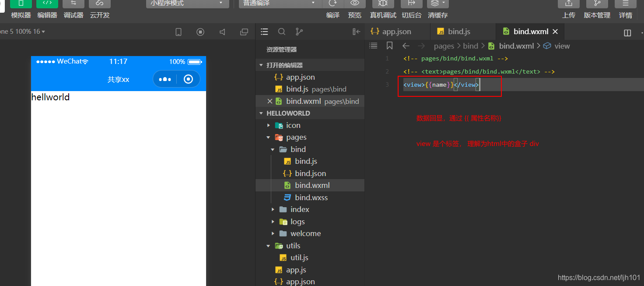Select app.json in open editors
Screen dimensions: 644x286
coord(310,77)
